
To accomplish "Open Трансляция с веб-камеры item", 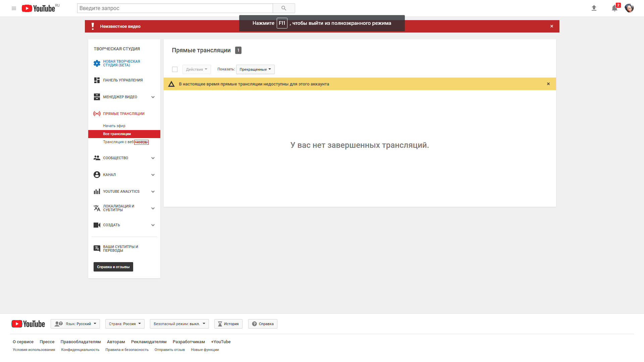I will click(125, 142).
